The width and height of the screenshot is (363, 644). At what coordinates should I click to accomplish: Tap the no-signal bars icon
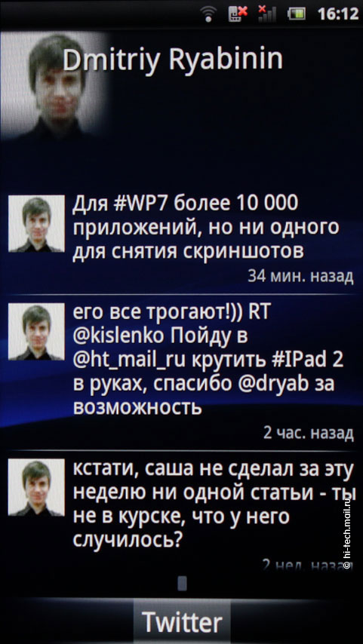point(266,15)
